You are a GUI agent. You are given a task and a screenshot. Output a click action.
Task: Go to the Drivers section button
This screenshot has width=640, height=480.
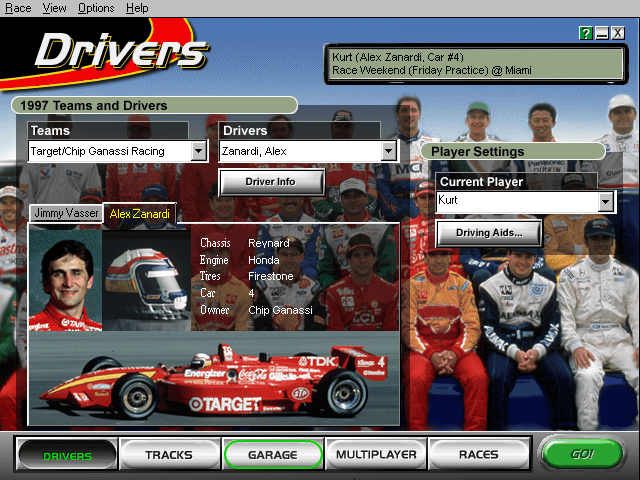(67, 455)
